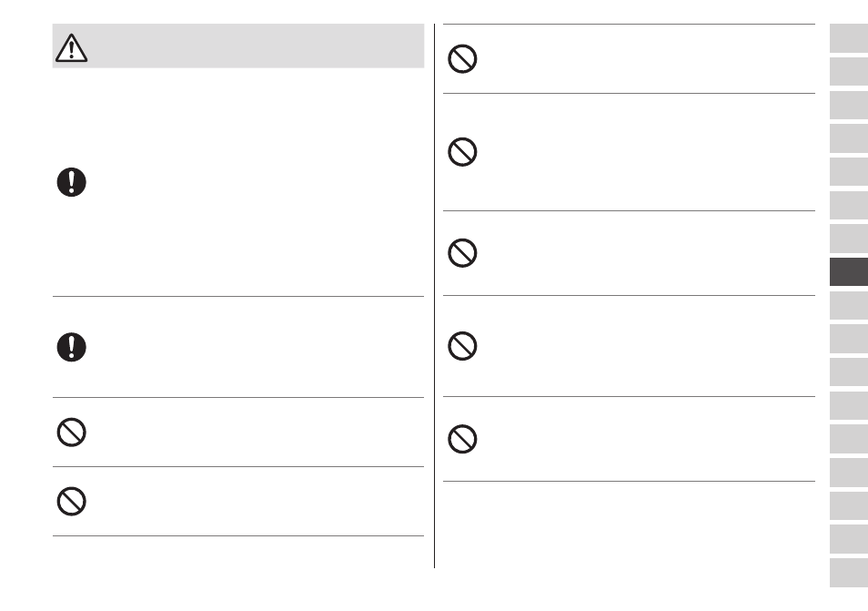Select the dark highlighted side tab

(x=849, y=271)
